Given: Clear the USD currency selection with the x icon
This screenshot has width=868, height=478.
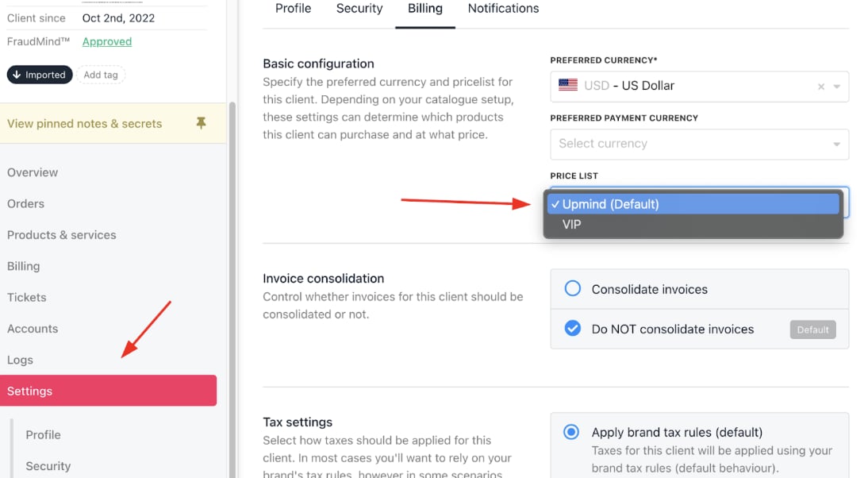Looking at the screenshot, I should [821, 87].
